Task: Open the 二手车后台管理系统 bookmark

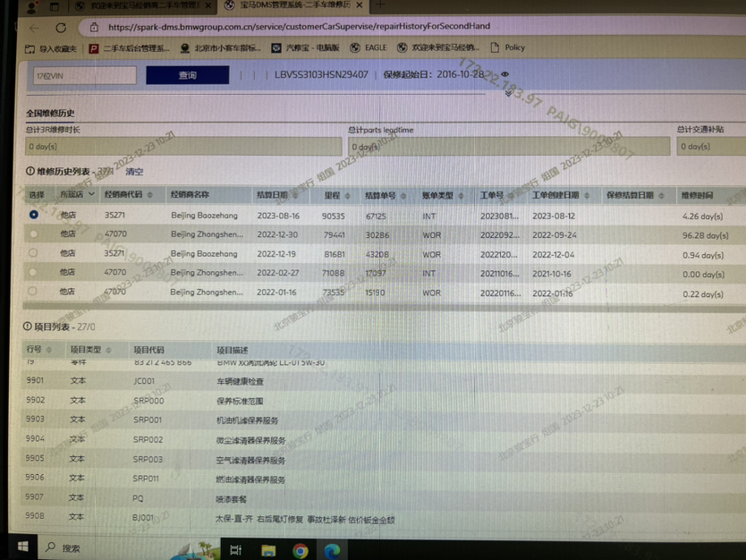Action: click(x=130, y=48)
